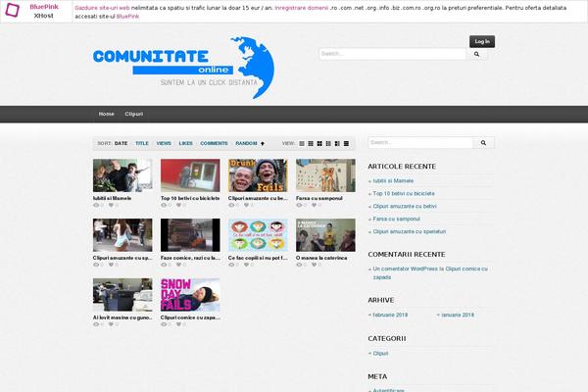
Task: Click the Comunitate Online globe logo
Action: [x=184, y=68]
